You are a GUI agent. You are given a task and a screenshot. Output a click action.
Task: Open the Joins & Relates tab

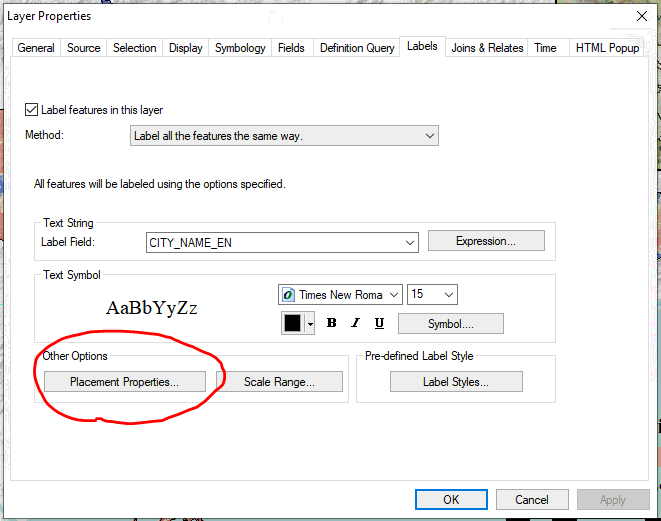tap(487, 48)
